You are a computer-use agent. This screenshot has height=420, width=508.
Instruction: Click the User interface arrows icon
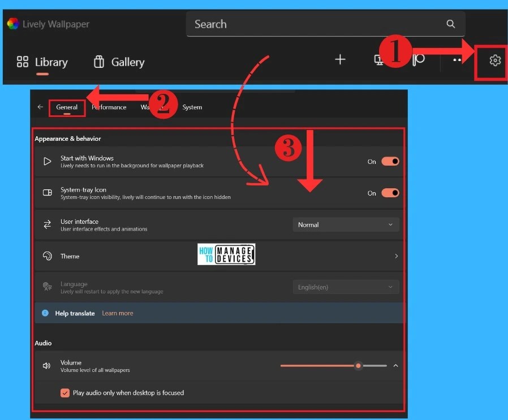(48, 224)
